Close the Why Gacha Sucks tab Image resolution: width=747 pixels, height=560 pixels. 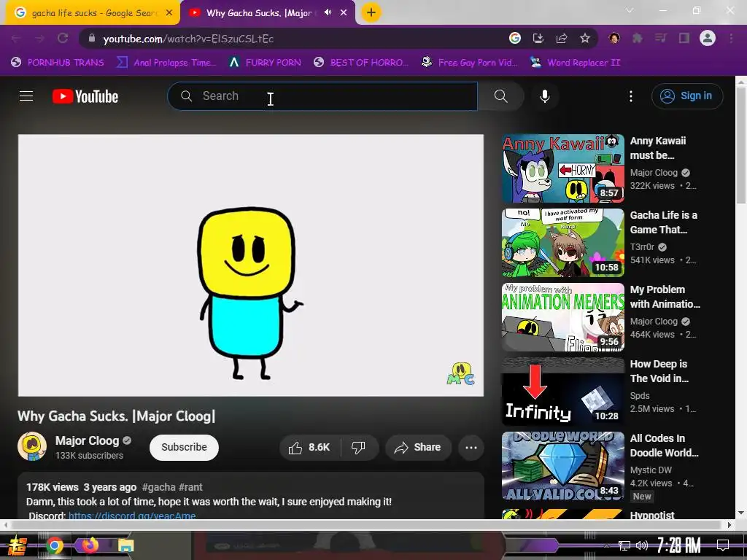[x=344, y=13]
